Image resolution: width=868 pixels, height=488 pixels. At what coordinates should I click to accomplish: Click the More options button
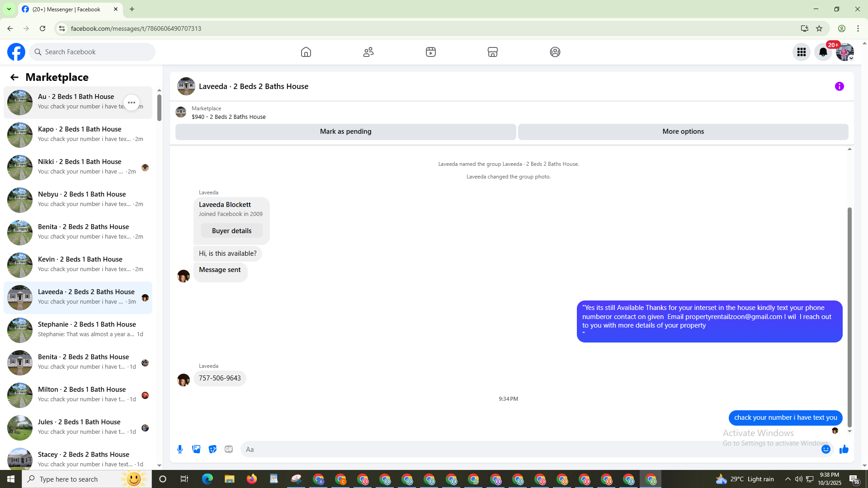coord(683,131)
